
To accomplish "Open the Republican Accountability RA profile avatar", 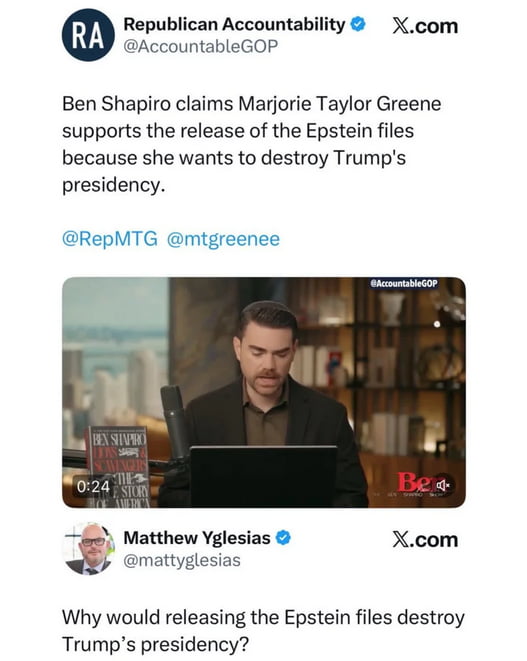I will [x=88, y=35].
